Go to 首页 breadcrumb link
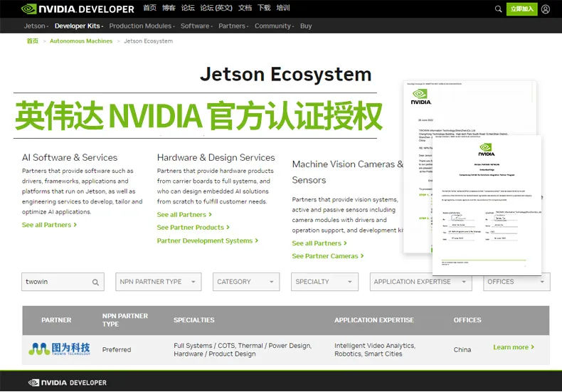The width and height of the screenshot is (562, 392). [32, 41]
